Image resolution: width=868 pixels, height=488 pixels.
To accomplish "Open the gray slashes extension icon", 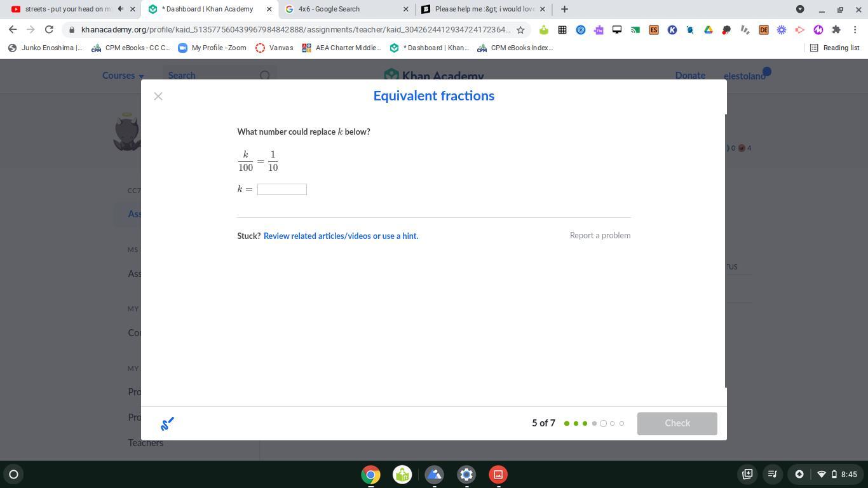I will (745, 30).
